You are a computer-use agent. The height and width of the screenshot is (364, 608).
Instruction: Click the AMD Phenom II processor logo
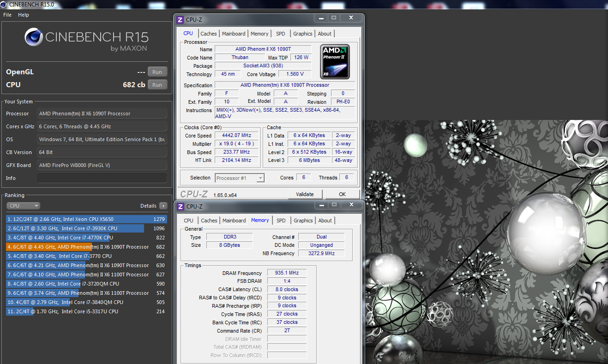coord(335,62)
